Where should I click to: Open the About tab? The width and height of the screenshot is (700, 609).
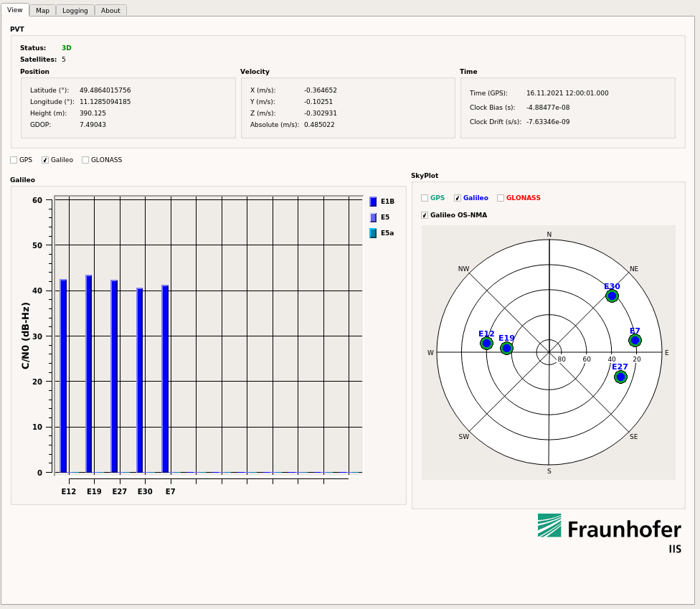(x=110, y=11)
